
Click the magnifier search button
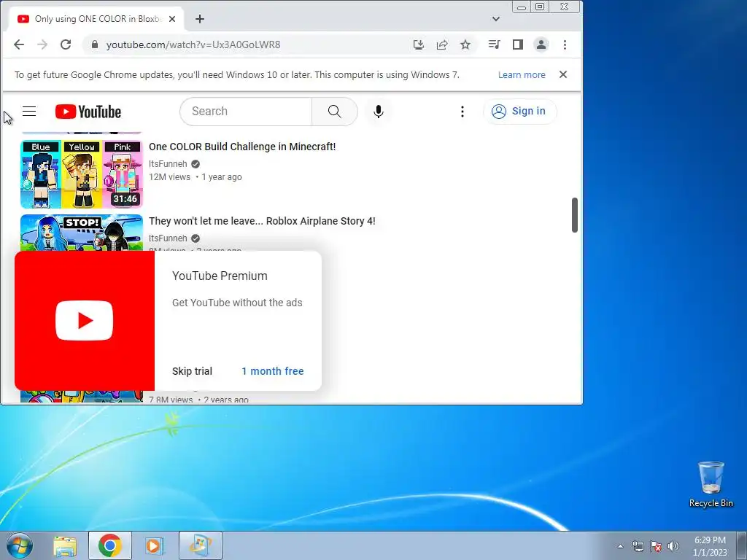click(x=334, y=112)
